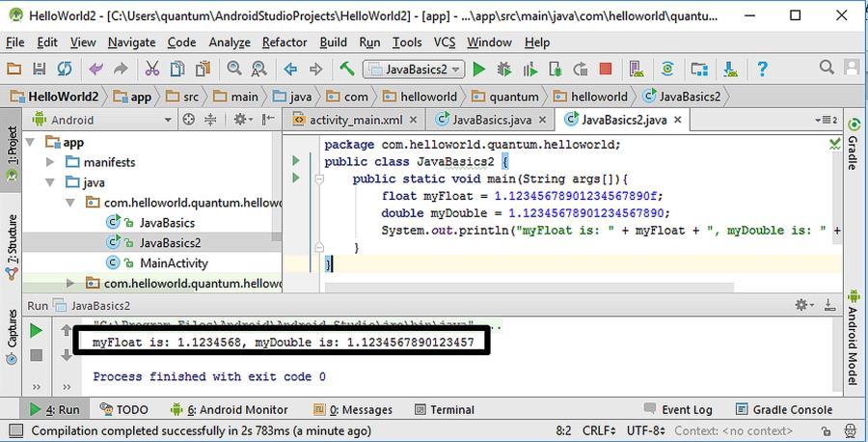Click the Synchronize toolbar icon
The height and width of the screenshot is (442, 868).
point(65,69)
